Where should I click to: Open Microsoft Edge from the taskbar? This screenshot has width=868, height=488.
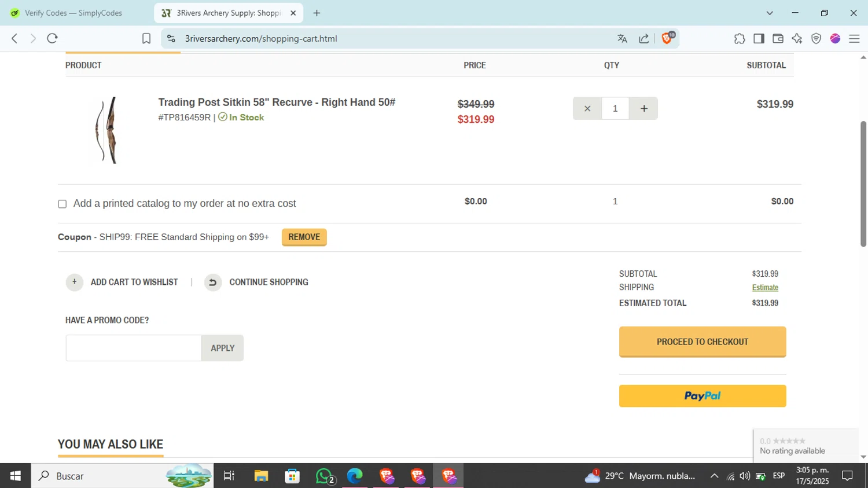click(355, 476)
